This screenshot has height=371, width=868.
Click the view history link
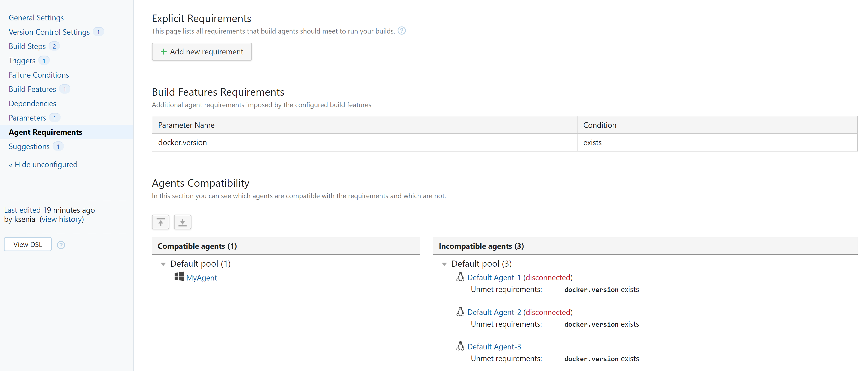62,219
